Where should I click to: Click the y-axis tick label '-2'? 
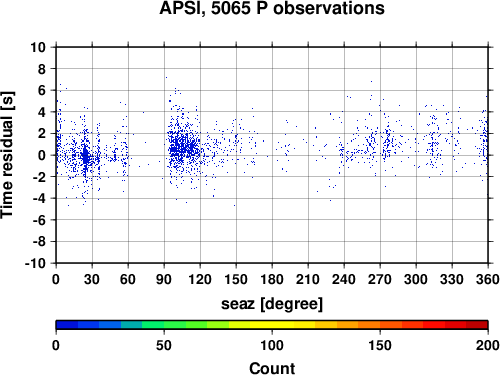pos(39,177)
